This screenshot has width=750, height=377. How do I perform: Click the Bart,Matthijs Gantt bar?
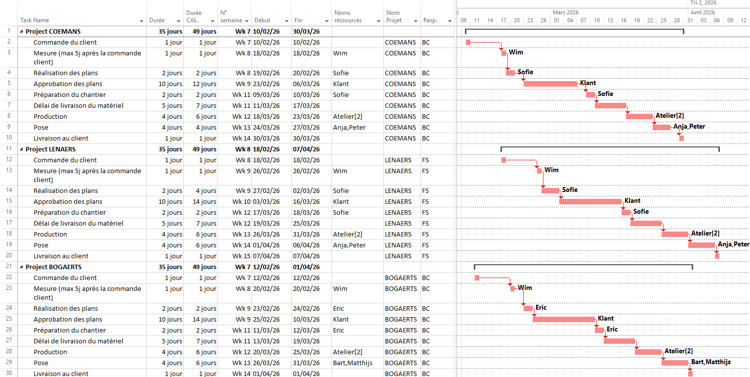tap(675, 363)
